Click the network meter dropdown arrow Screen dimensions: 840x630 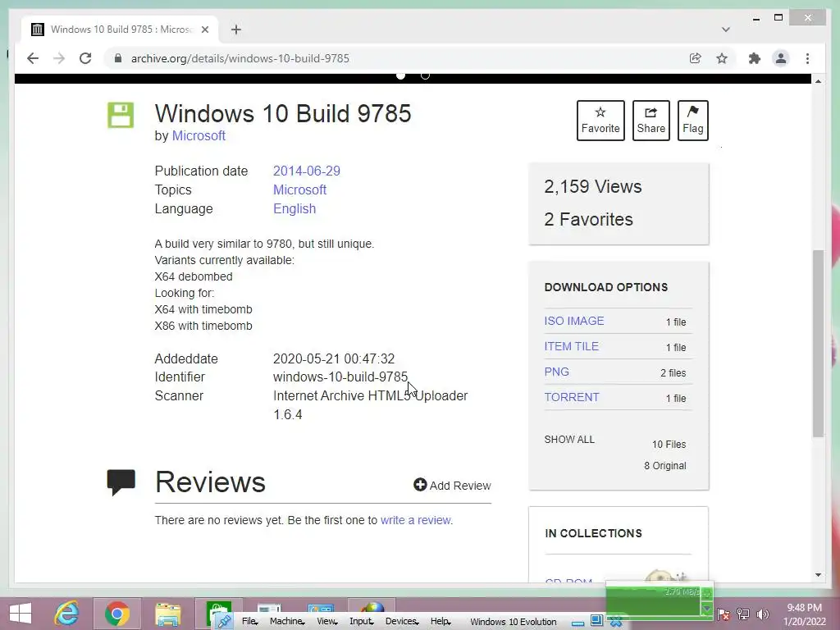706,609
